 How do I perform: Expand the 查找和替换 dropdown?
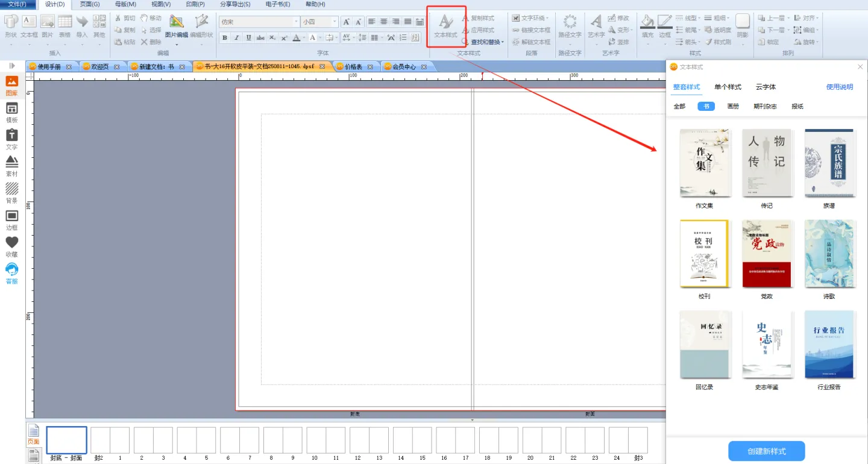503,42
